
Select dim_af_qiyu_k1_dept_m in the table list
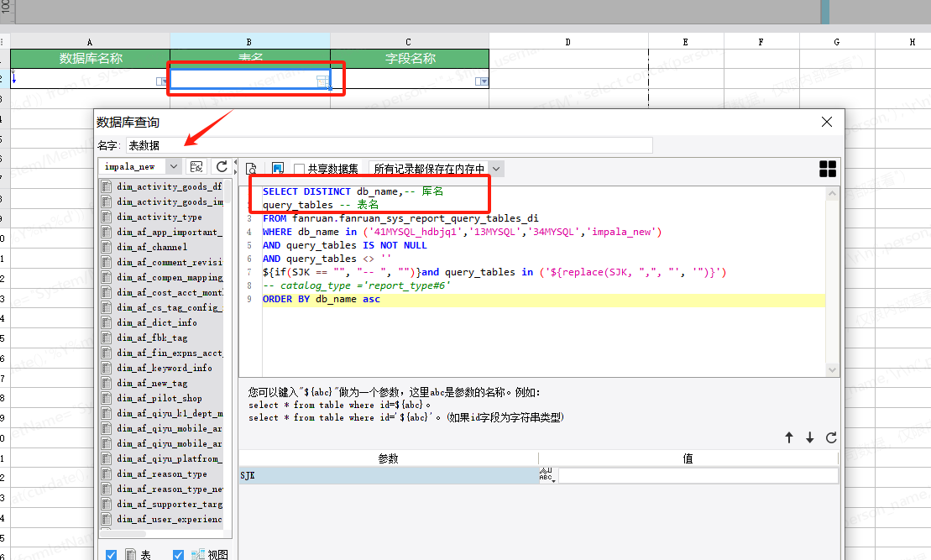(170, 413)
